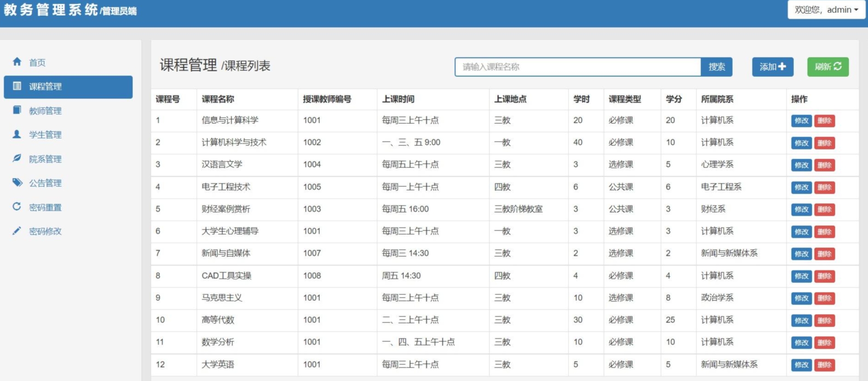Screen dimensions: 868x381
Task: Click the user icon beside 学生管理
Action: tap(17, 134)
